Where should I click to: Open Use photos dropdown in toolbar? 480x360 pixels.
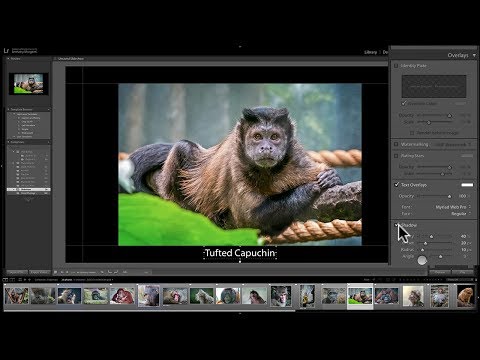coord(83,272)
